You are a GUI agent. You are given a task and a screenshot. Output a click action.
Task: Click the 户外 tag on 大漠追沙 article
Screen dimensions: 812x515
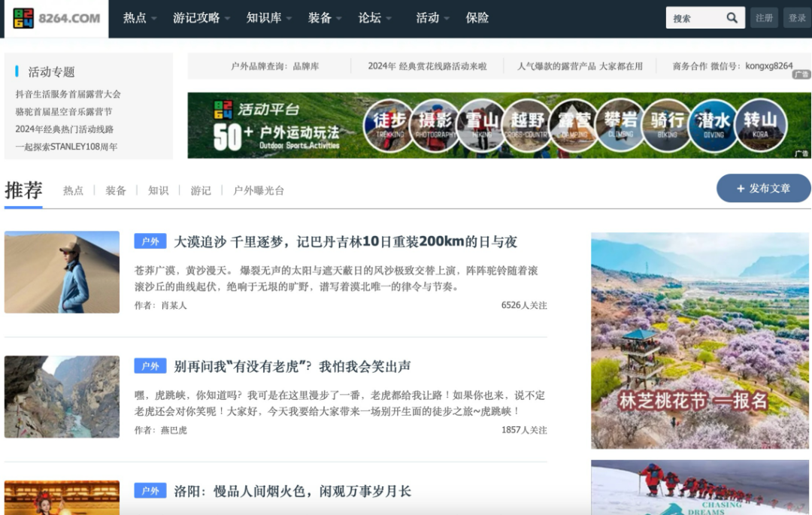tap(150, 241)
